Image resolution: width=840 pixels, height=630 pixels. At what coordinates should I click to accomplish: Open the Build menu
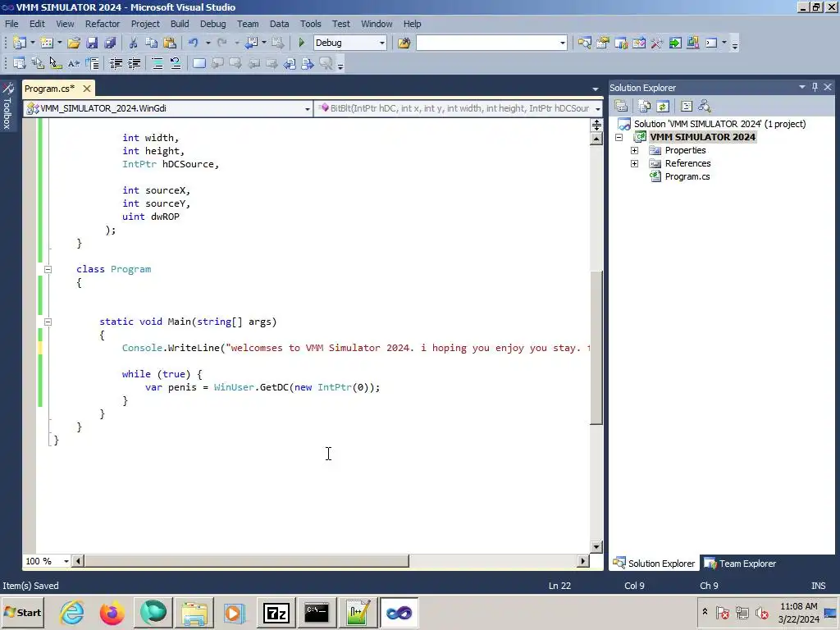tap(180, 24)
